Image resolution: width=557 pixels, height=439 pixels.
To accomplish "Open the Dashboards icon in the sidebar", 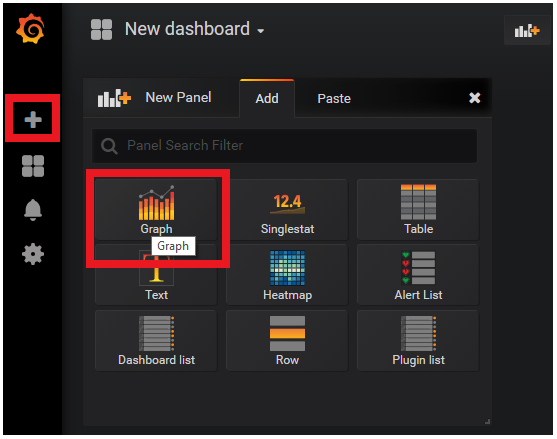I will pyautogui.click(x=33, y=166).
